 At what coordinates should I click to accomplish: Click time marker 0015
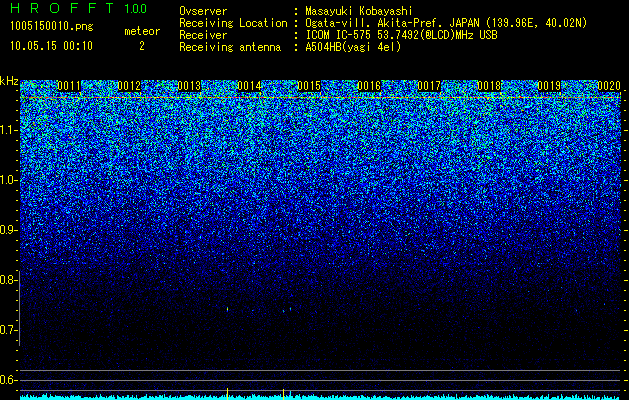[x=309, y=86]
